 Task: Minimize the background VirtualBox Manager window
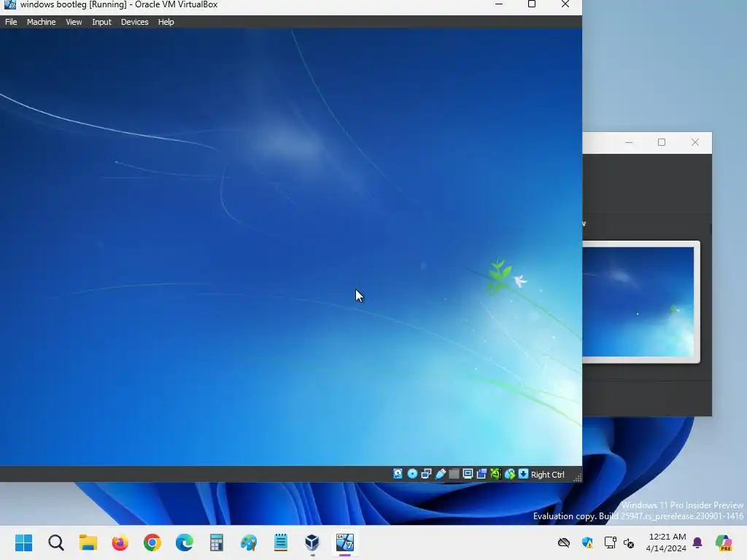tap(629, 142)
